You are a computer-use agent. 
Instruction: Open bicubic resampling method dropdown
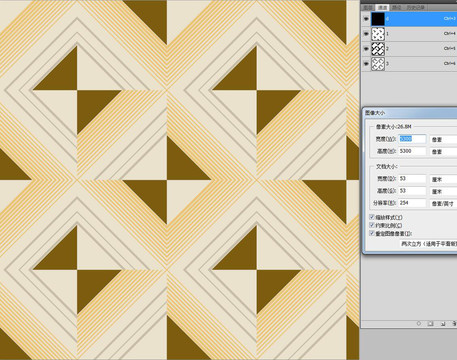tap(428, 244)
